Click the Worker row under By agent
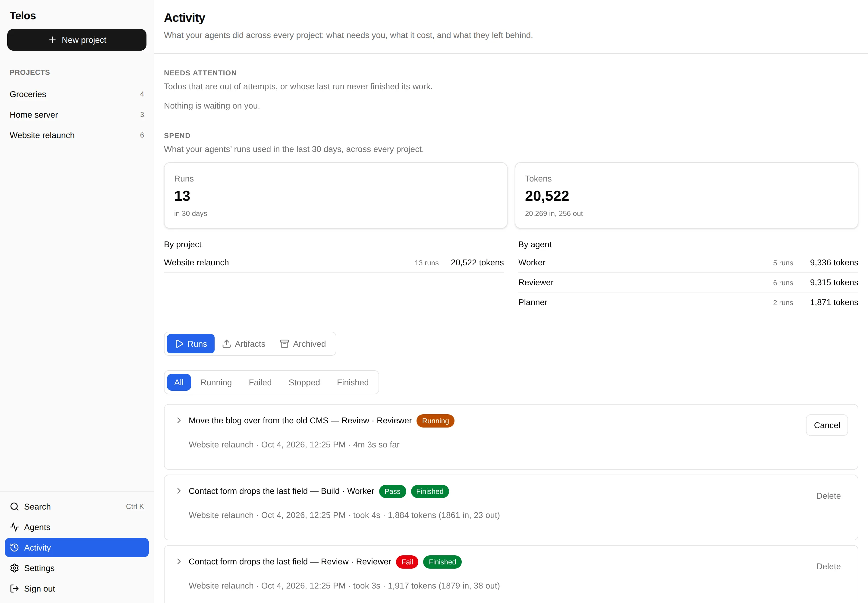This screenshot has width=868, height=603. [x=688, y=263]
